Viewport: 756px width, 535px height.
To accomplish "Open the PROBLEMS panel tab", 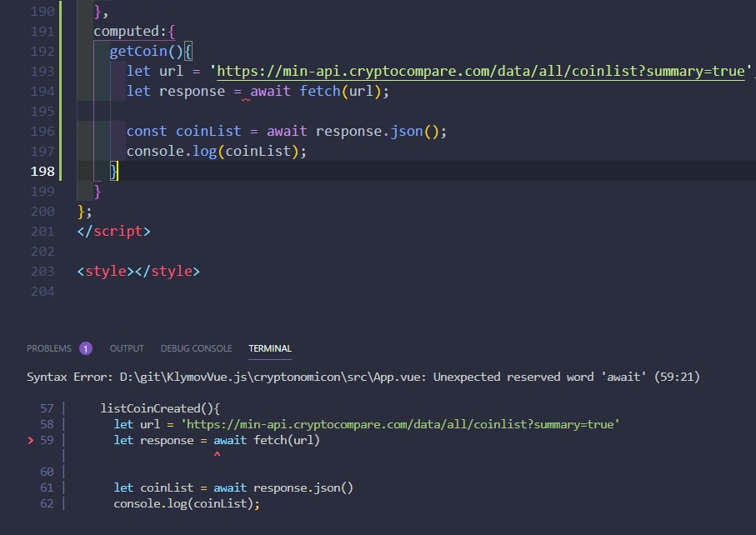I will click(x=48, y=348).
